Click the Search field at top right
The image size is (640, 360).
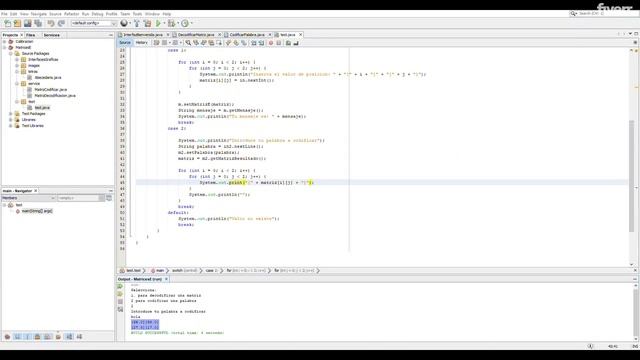click(x=603, y=14)
